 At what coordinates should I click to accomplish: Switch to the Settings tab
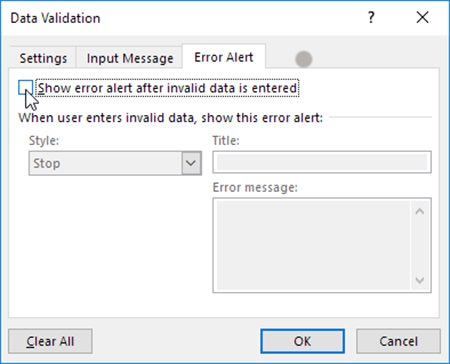tap(43, 58)
